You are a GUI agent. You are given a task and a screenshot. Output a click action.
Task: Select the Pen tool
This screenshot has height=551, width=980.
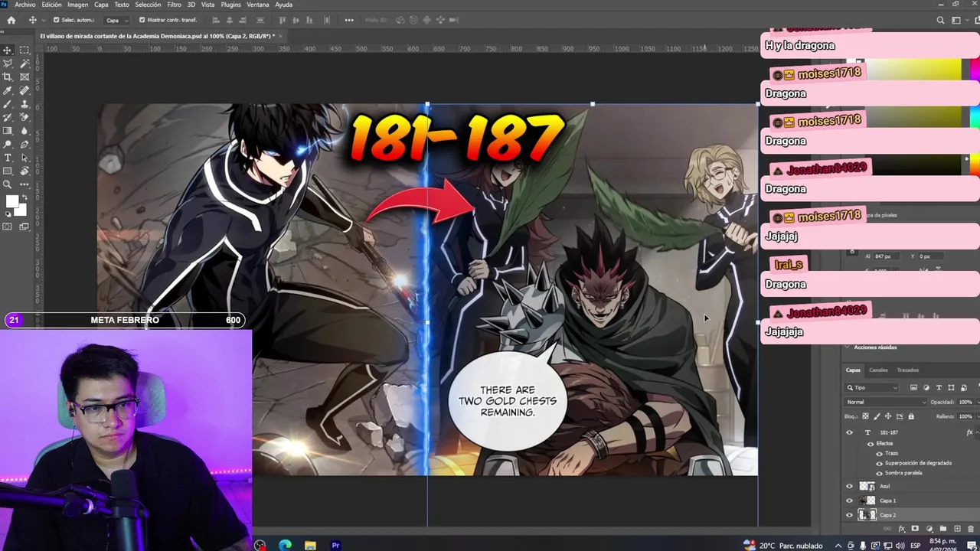click(24, 143)
